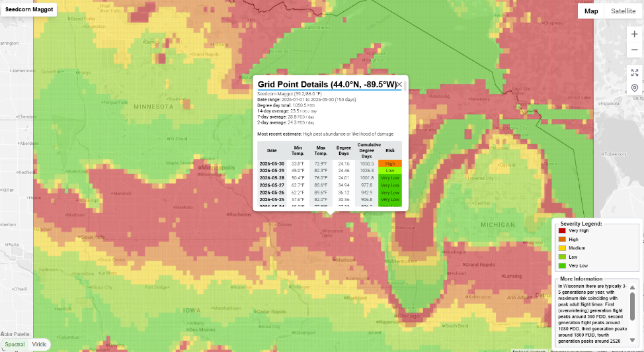This screenshot has height=352, width=644.
Task: Click the location pin icon
Action: tap(635, 87)
